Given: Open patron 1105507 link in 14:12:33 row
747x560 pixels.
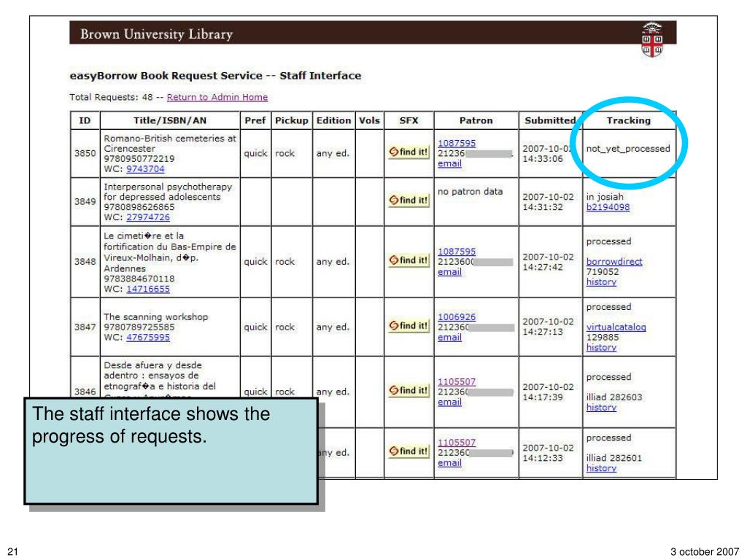Looking at the screenshot, I should pos(457,443).
